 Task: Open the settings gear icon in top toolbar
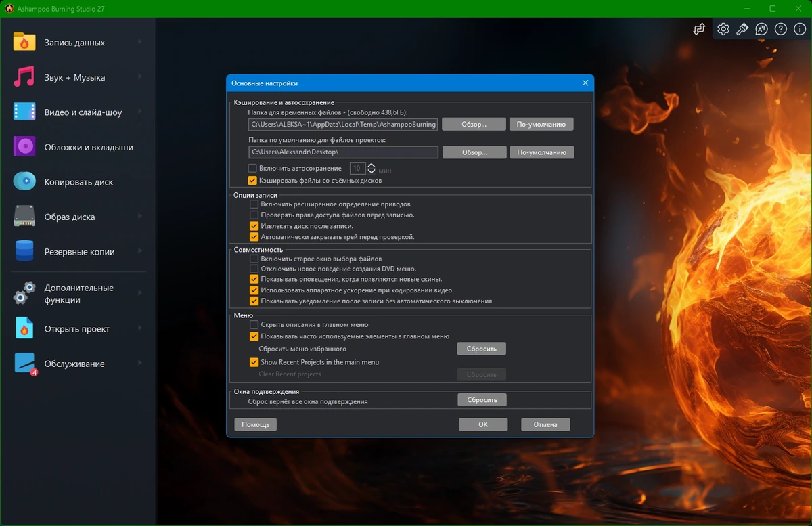[723, 29]
